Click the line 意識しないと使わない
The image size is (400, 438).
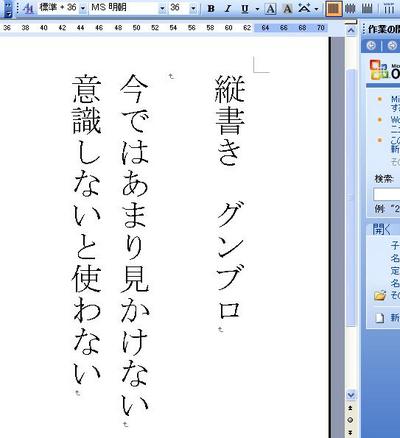(x=87, y=229)
